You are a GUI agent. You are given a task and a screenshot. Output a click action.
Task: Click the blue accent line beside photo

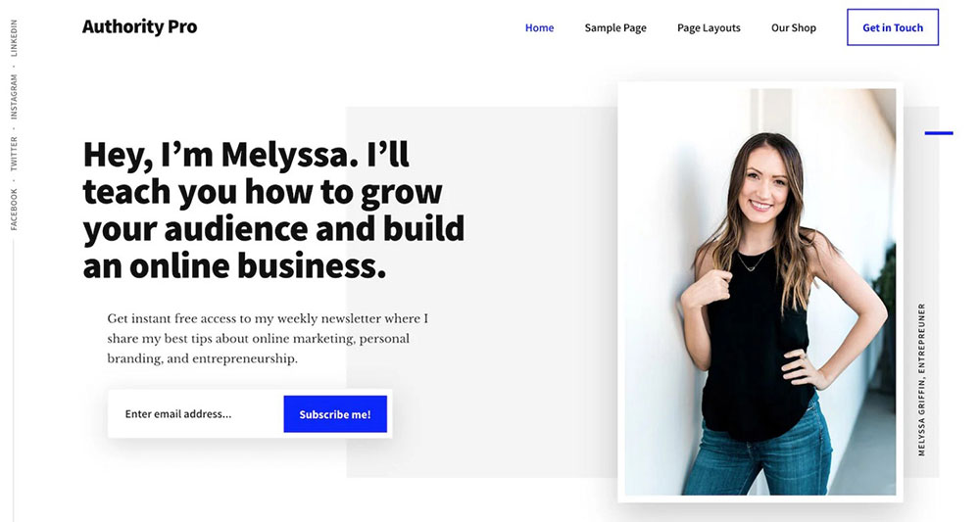939,133
